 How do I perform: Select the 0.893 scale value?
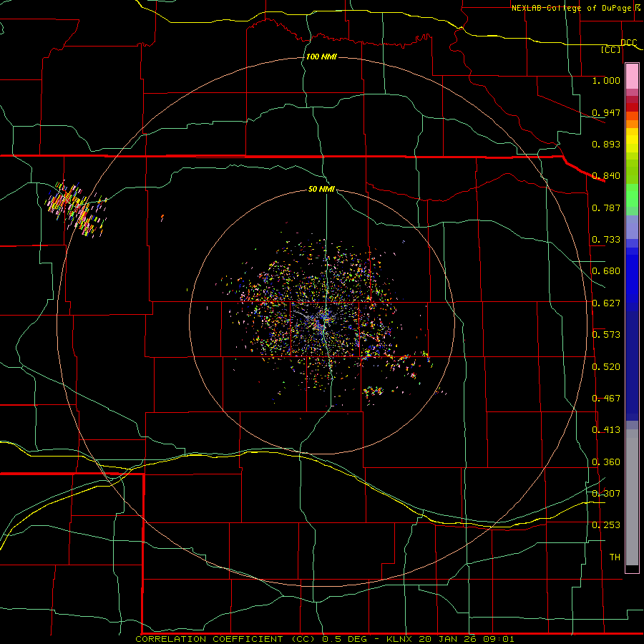(606, 144)
